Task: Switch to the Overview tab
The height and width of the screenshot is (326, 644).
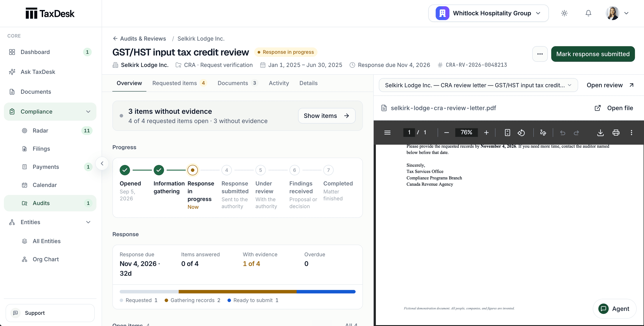Action: click(x=129, y=83)
